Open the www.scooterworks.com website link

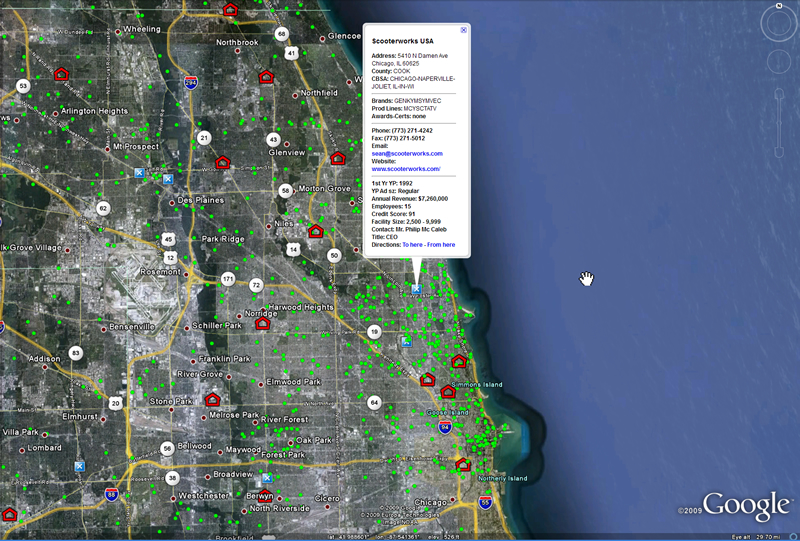[x=406, y=169]
